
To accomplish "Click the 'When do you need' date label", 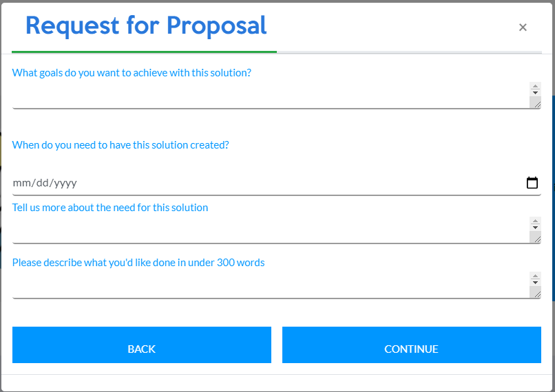I will [x=121, y=145].
